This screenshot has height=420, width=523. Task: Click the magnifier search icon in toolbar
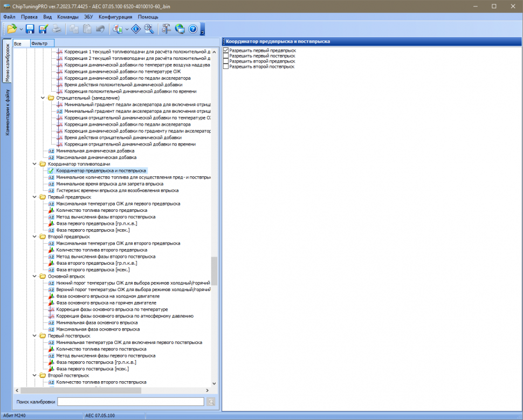pyautogui.click(x=149, y=29)
